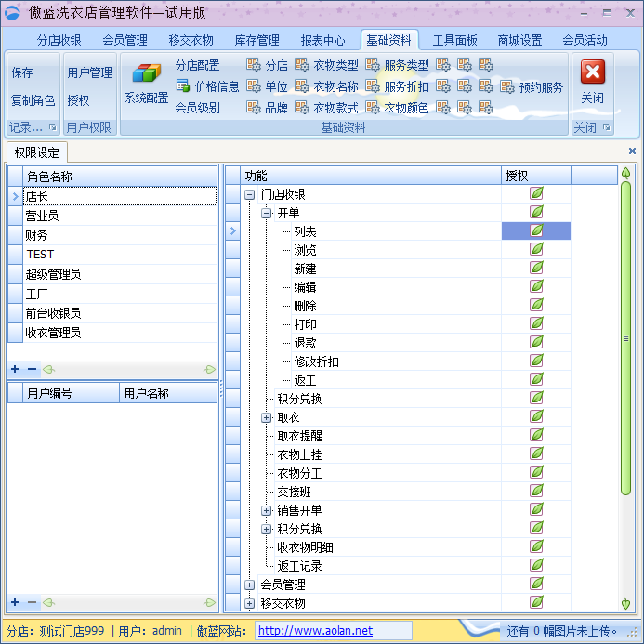Click the 保存 button
The width and height of the screenshot is (644, 644).
click(x=21, y=72)
